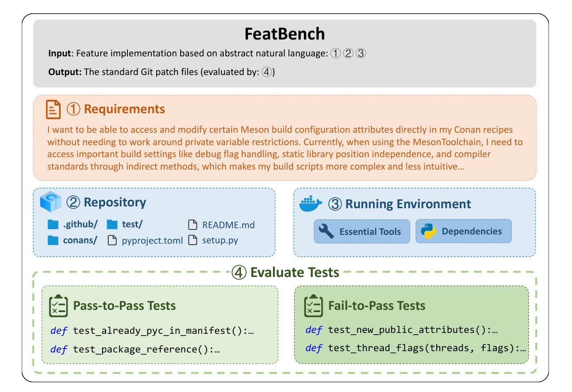Click the .github folder icon

point(53,225)
